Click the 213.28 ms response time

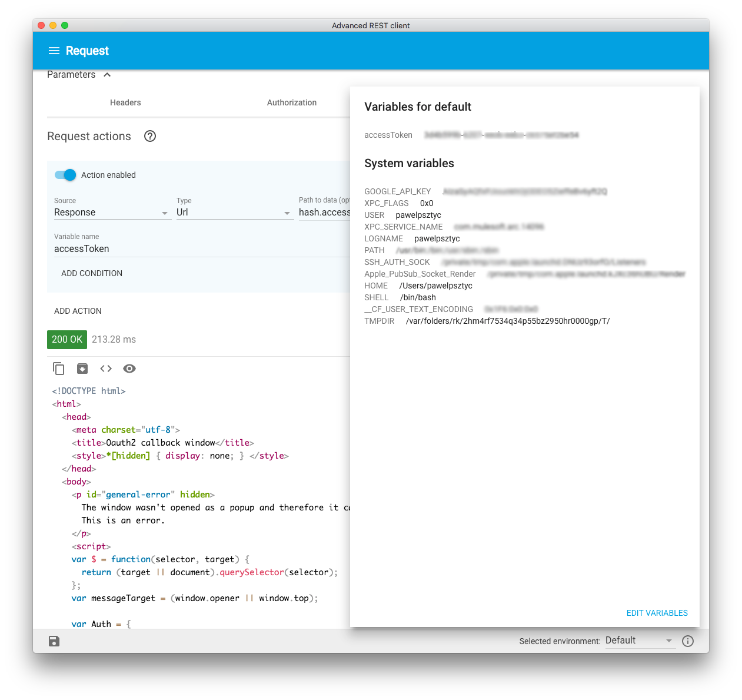click(x=114, y=340)
